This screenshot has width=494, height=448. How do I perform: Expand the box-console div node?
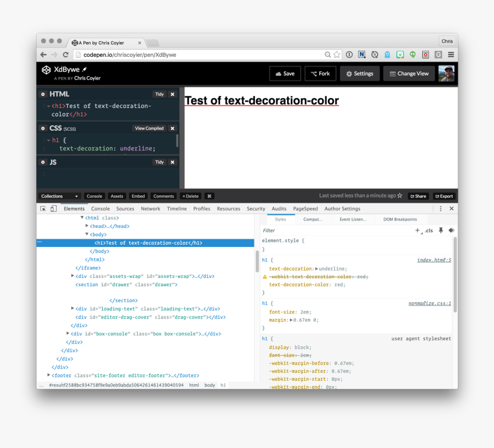[68, 333]
